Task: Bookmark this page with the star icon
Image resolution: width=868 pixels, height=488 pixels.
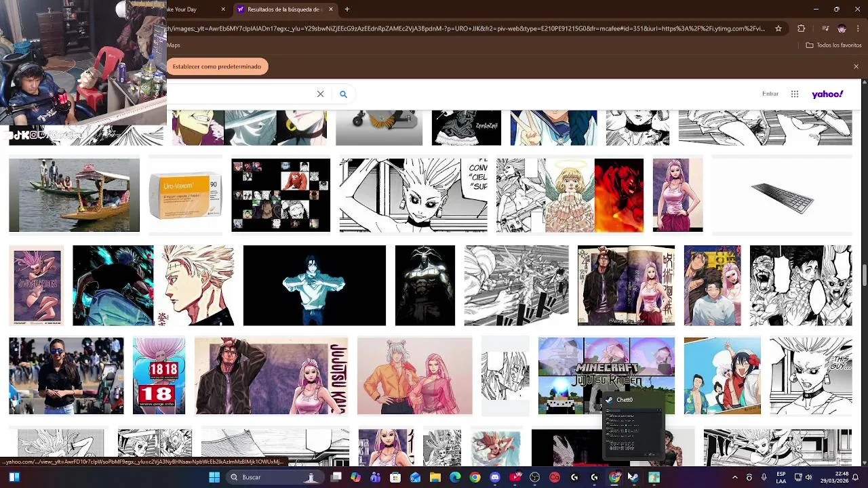Action: click(x=778, y=28)
